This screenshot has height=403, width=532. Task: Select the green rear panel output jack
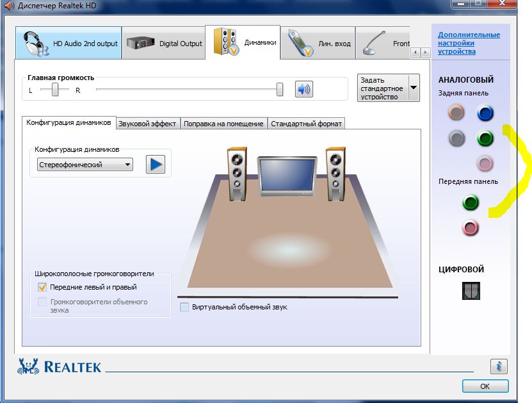pyautogui.click(x=485, y=139)
